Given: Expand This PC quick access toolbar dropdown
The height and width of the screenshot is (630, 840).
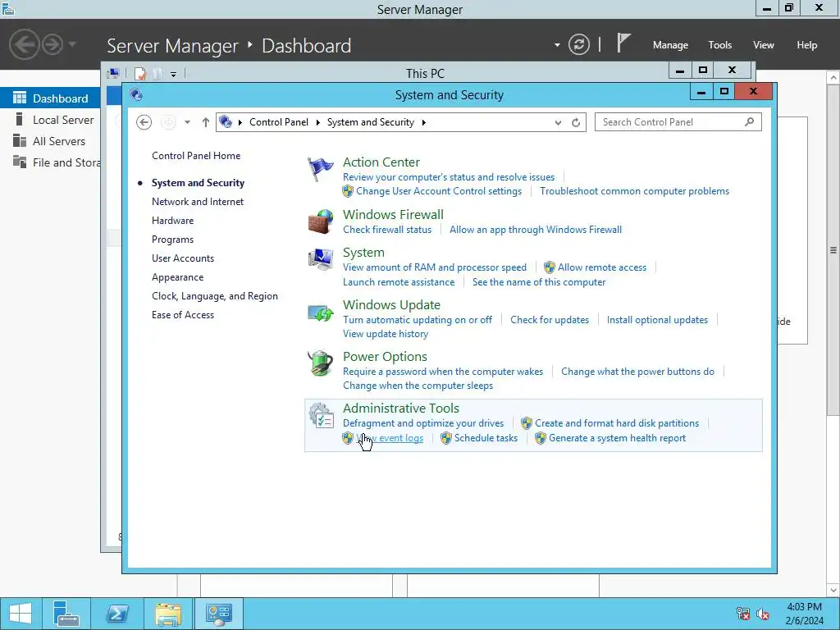Looking at the screenshot, I should pos(174,75).
